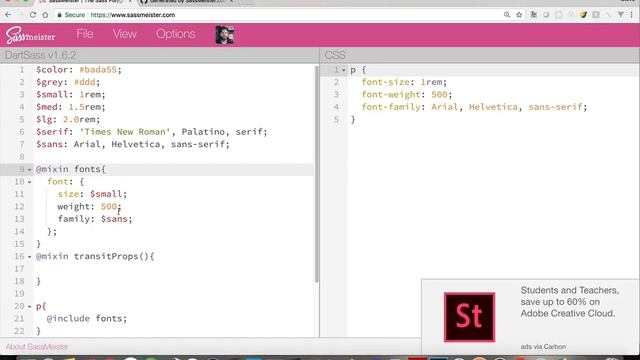Open the Options menu
This screenshot has height=360, width=640.
pos(176,34)
